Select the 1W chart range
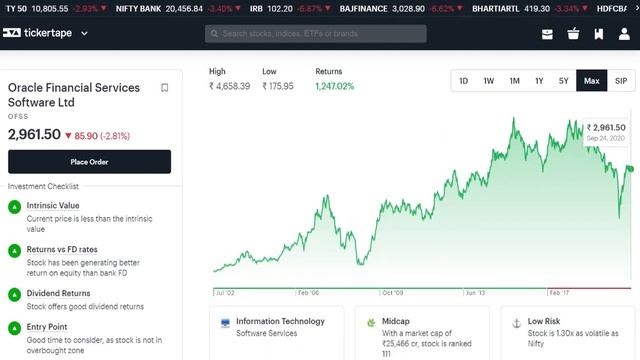 point(489,81)
